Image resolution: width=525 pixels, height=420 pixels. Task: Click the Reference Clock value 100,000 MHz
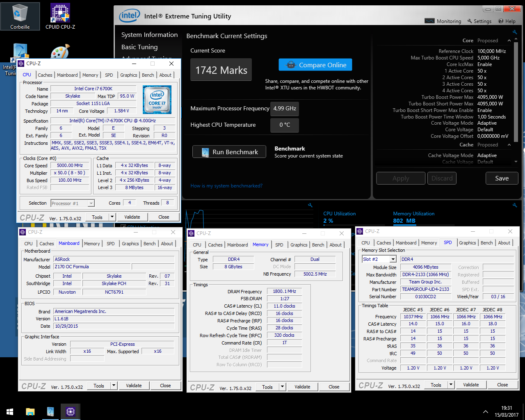(x=492, y=51)
